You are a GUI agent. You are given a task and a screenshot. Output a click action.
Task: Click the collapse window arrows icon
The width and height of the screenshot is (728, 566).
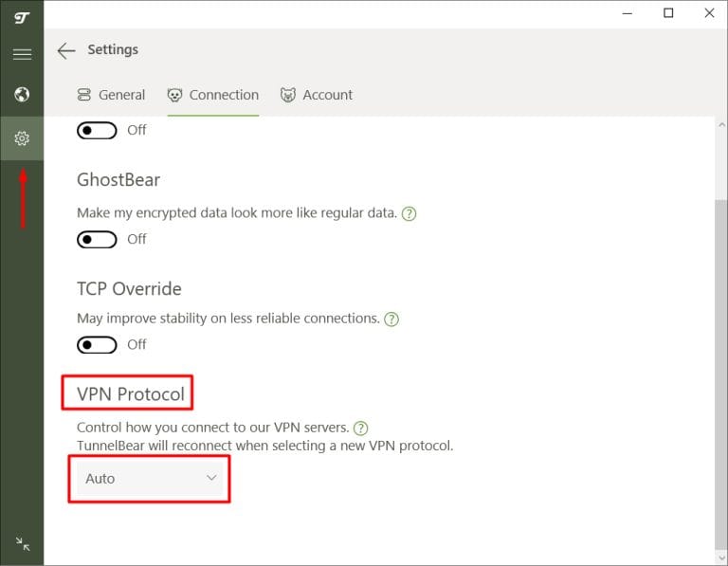pos(22,544)
